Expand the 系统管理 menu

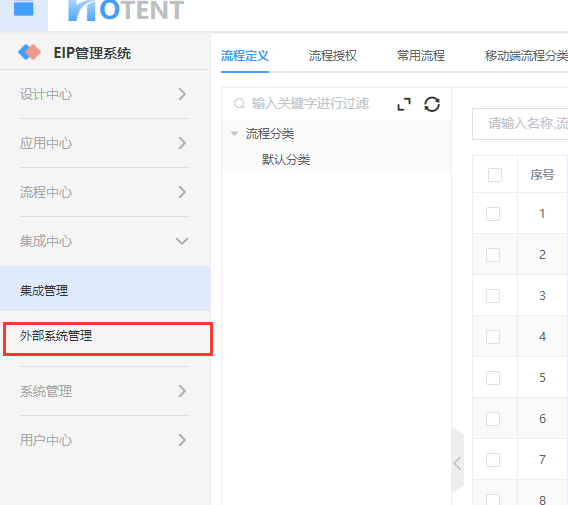coord(105,391)
